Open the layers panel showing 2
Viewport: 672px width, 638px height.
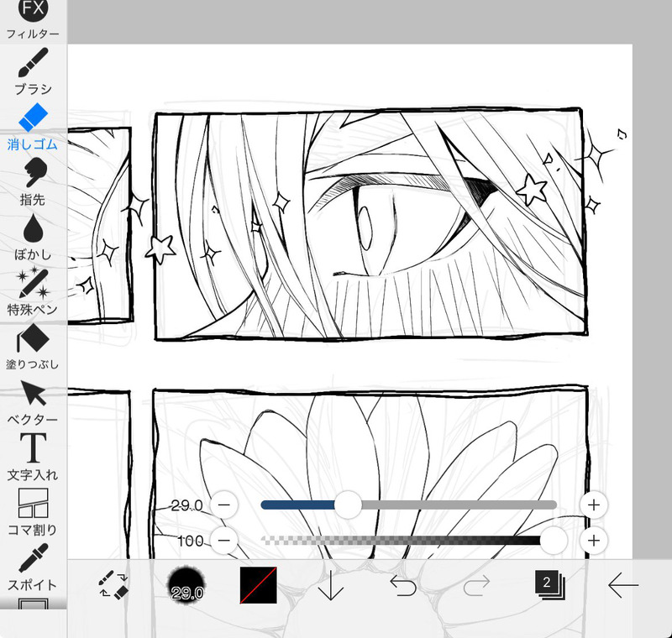point(550,584)
